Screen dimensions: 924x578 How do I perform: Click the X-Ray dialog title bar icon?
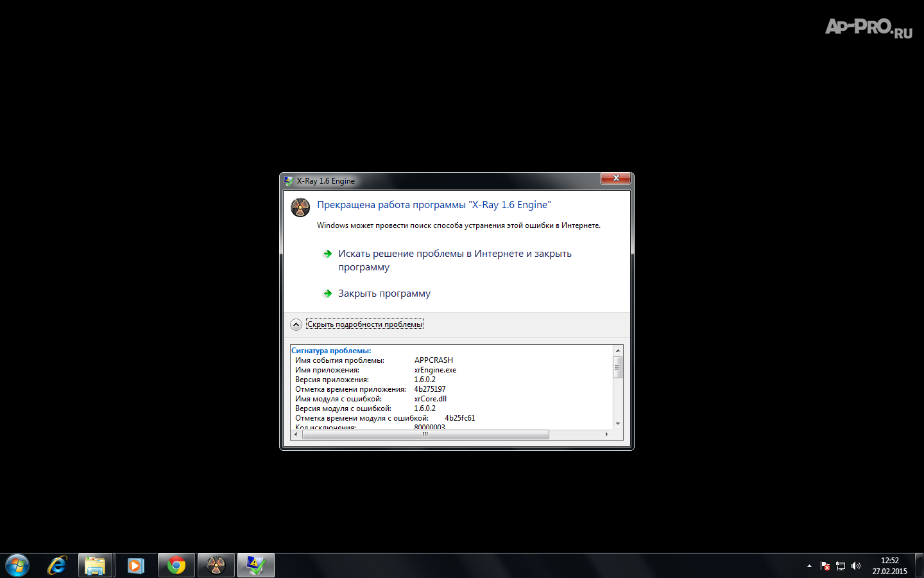[289, 181]
